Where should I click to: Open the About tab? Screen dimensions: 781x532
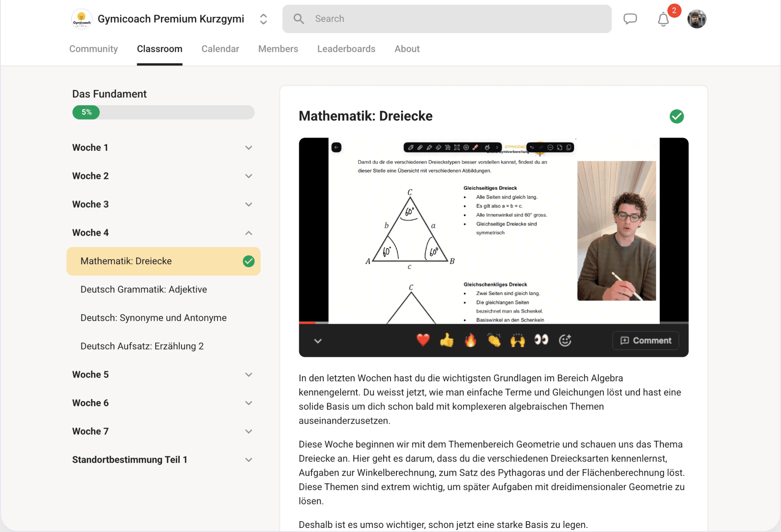[x=407, y=49]
